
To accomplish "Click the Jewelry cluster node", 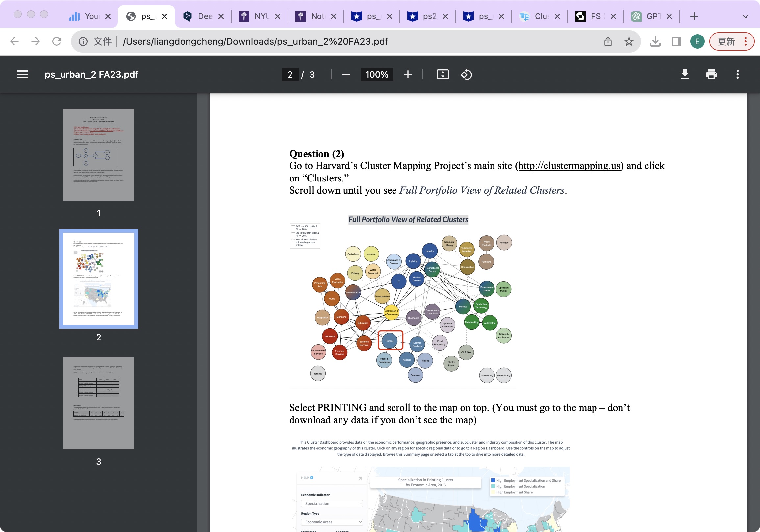I will (430, 251).
